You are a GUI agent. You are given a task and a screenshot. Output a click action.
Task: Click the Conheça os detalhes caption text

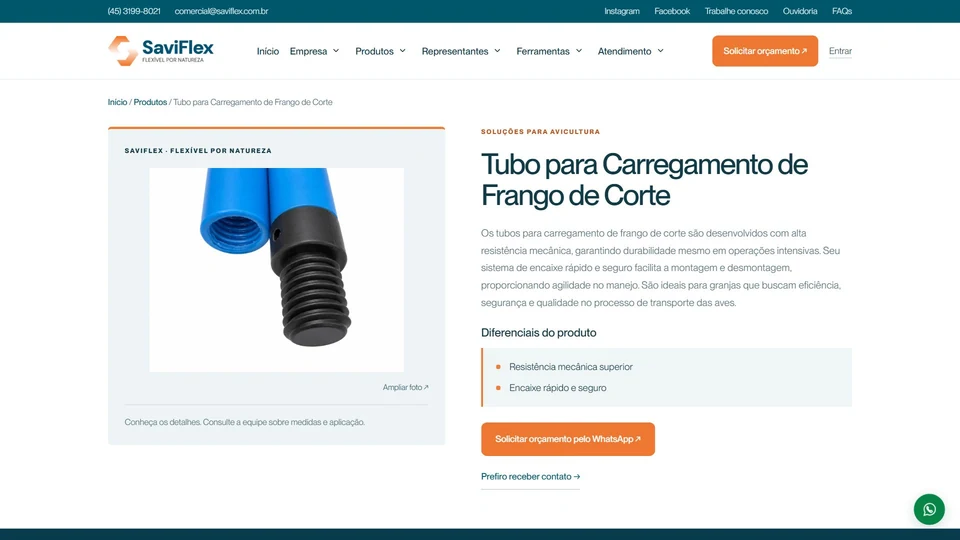pyautogui.click(x=244, y=422)
